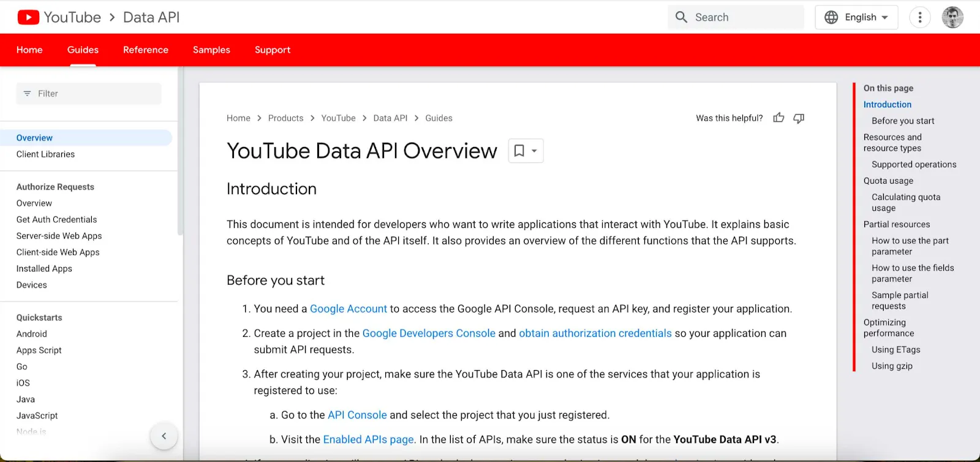Jump to Resources and resource types
Image resolution: width=980 pixels, height=462 pixels.
(892, 143)
